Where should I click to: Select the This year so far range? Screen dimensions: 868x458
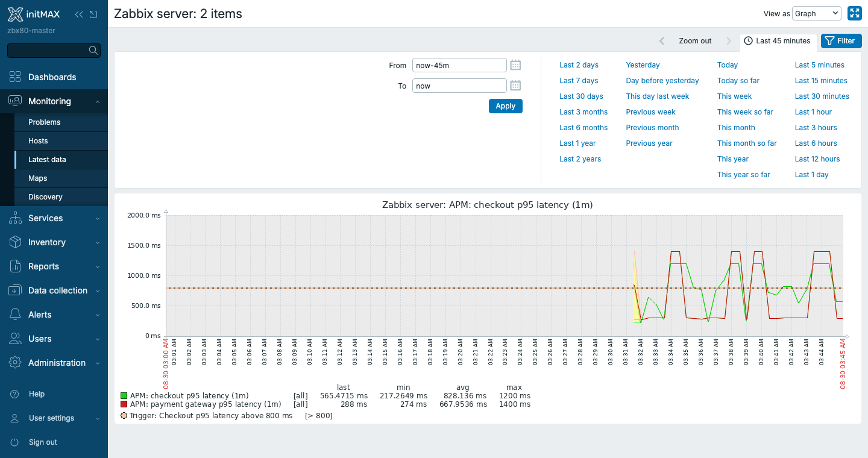(x=744, y=175)
